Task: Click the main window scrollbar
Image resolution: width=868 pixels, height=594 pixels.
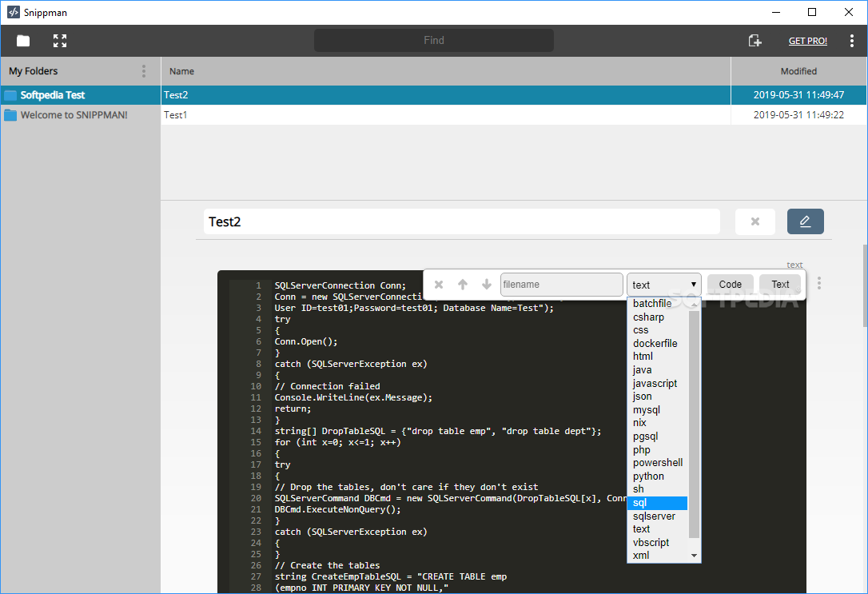Action: (865, 285)
